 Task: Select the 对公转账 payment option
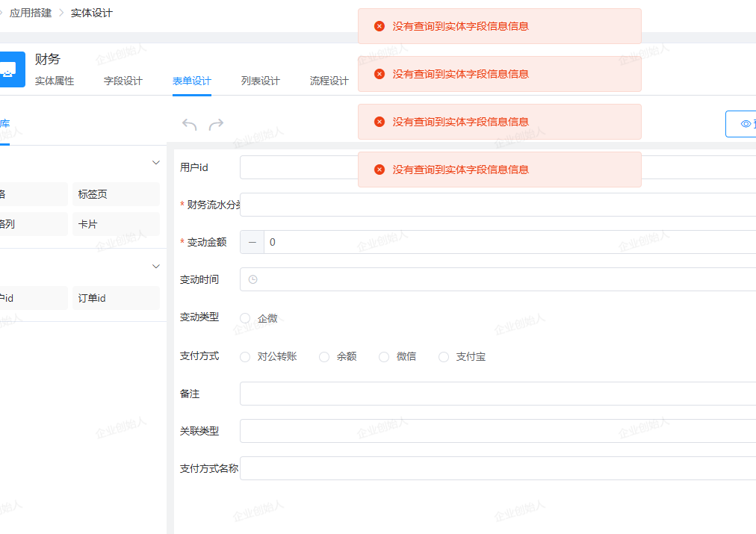point(245,357)
